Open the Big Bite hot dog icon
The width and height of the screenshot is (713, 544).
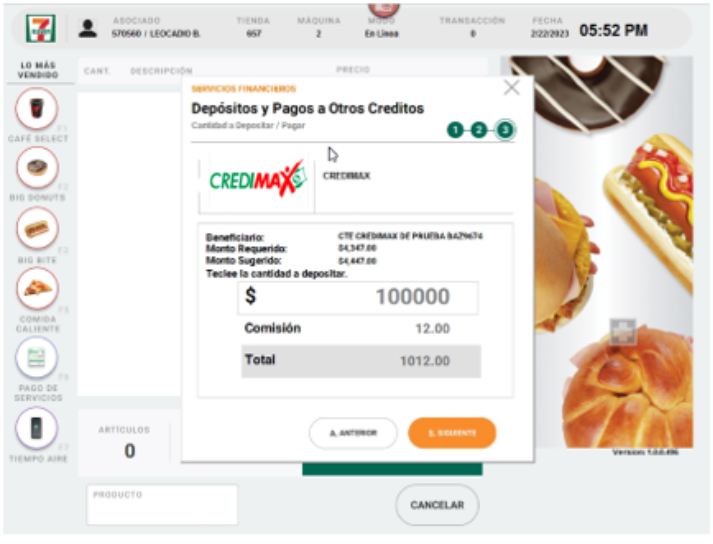(37, 228)
